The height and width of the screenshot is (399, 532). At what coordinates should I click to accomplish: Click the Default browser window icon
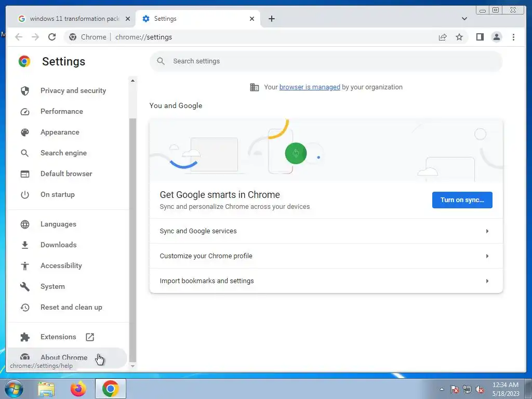[x=25, y=174]
